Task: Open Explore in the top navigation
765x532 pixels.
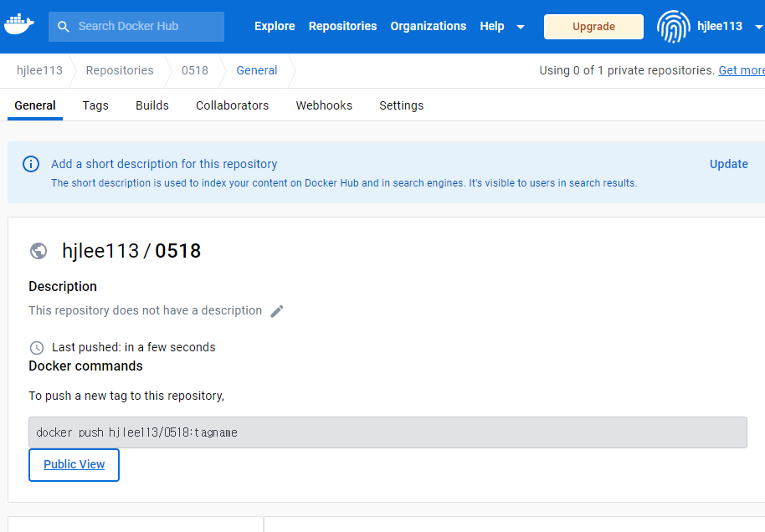Action: [275, 26]
